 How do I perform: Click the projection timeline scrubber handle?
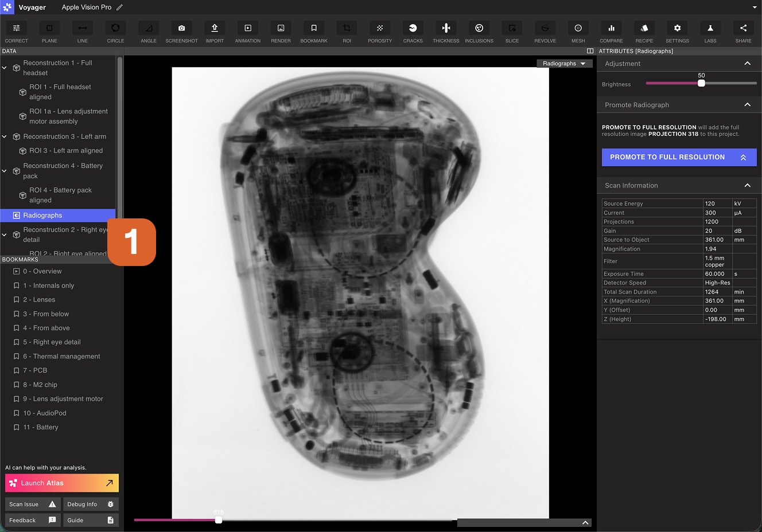[219, 520]
